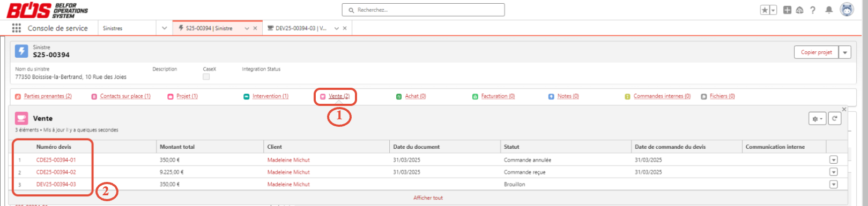Sort by Client column header
Image resolution: width=868 pixels, height=206 pixels.
point(275,147)
